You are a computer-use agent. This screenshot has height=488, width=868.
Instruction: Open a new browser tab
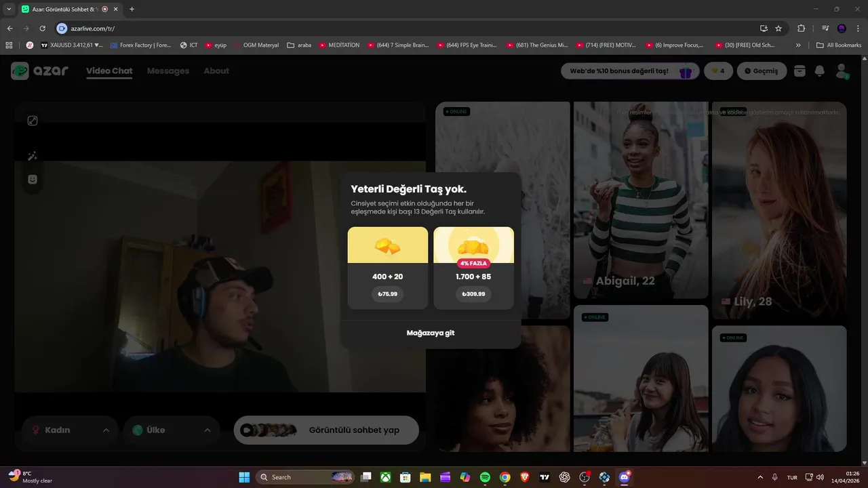[132, 9]
